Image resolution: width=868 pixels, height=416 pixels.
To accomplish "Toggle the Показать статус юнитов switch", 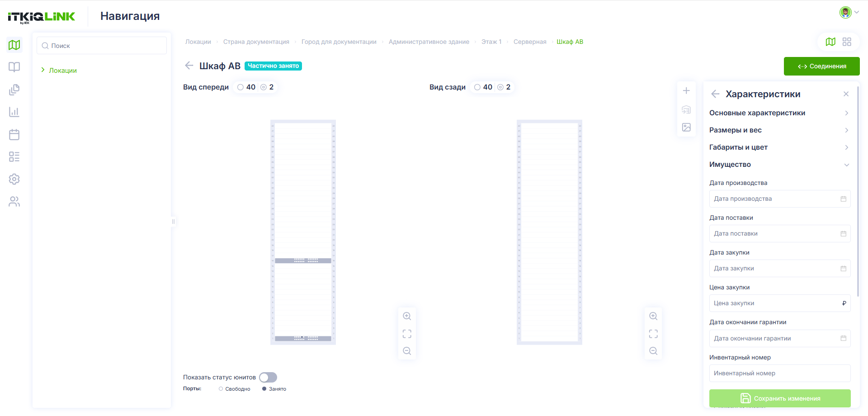I will [268, 377].
